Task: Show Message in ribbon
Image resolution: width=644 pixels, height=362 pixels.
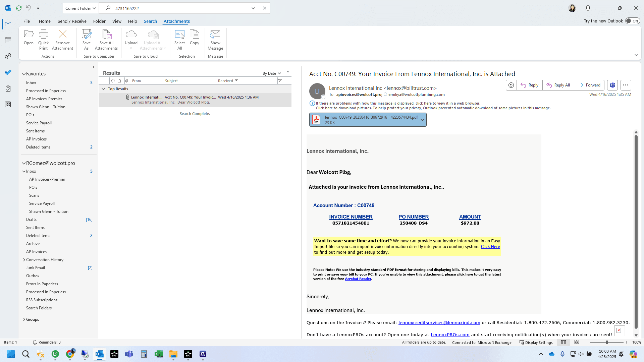Action: pyautogui.click(x=215, y=40)
